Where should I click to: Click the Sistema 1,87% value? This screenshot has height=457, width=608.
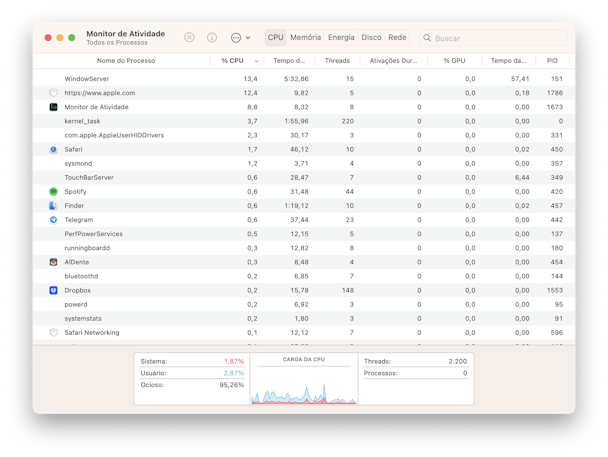[234, 361]
